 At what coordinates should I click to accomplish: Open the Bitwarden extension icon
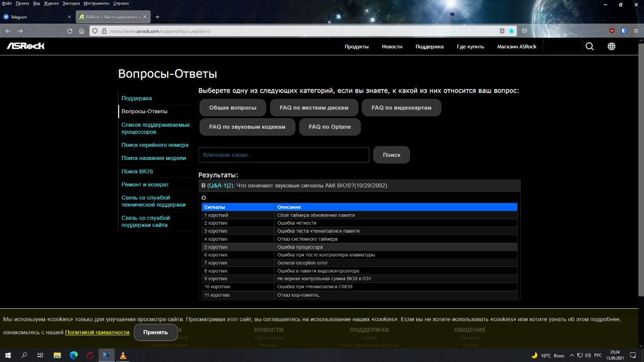coord(624,31)
